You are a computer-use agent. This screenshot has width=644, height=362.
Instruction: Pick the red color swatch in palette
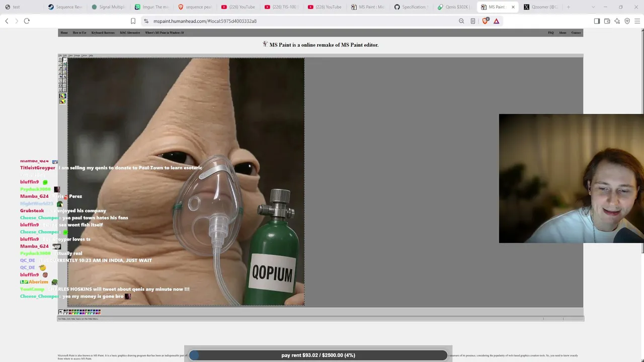[70, 313]
